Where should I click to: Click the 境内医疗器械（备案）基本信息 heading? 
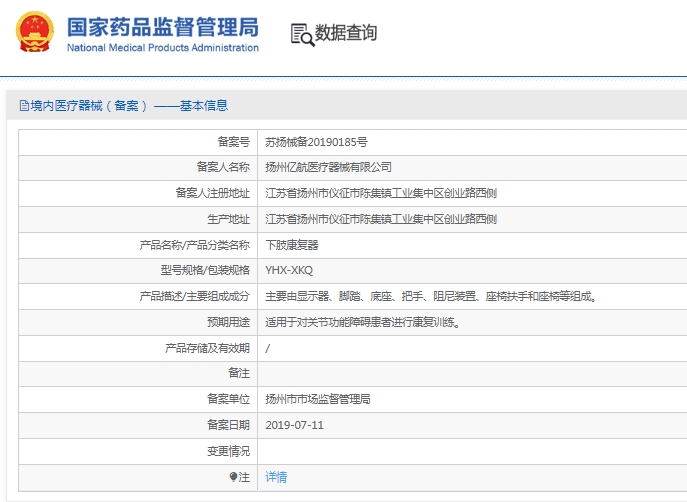pyautogui.click(x=129, y=106)
